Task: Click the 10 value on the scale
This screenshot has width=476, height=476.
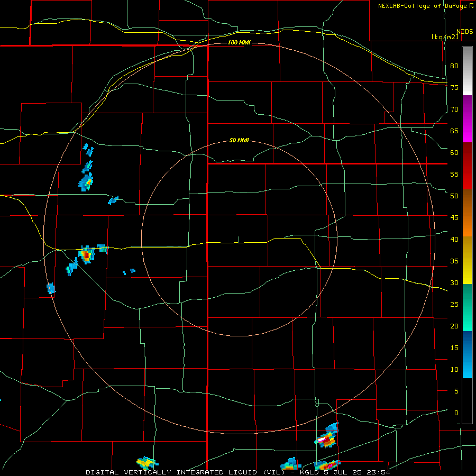Action: pyautogui.click(x=454, y=370)
